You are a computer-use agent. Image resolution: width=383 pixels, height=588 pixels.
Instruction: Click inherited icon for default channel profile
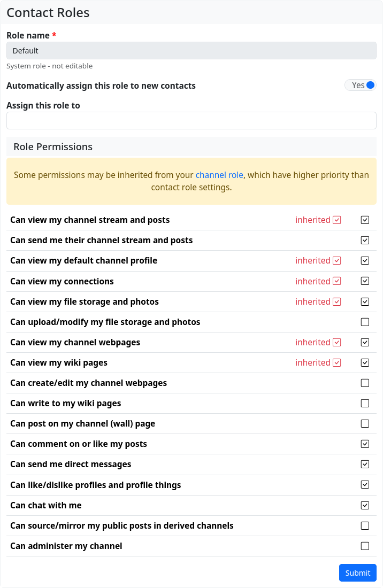(x=337, y=261)
